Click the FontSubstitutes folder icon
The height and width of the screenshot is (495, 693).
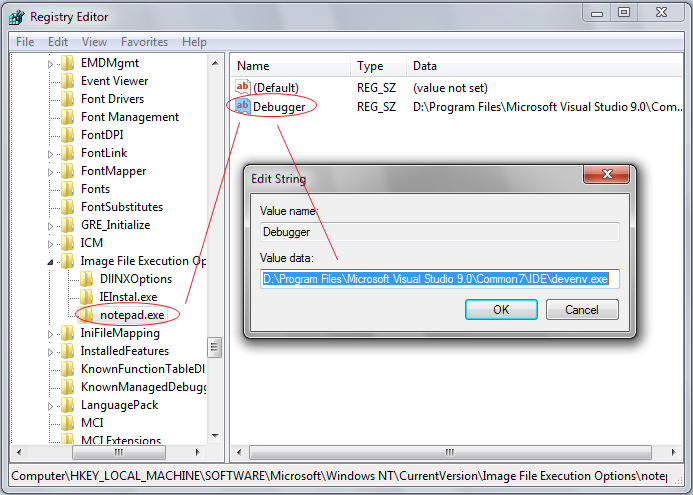68,207
